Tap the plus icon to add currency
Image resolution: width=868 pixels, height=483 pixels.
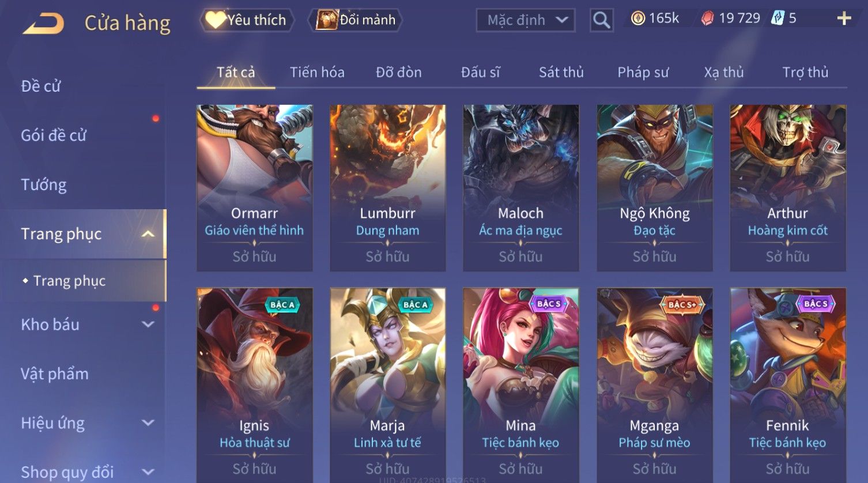point(844,18)
